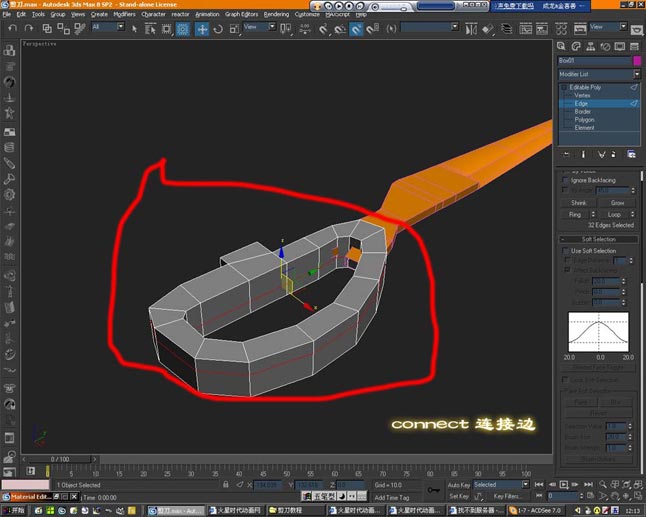Click Pin Stack icon under modifier stack
The image size is (646, 517).
pos(566,154)
